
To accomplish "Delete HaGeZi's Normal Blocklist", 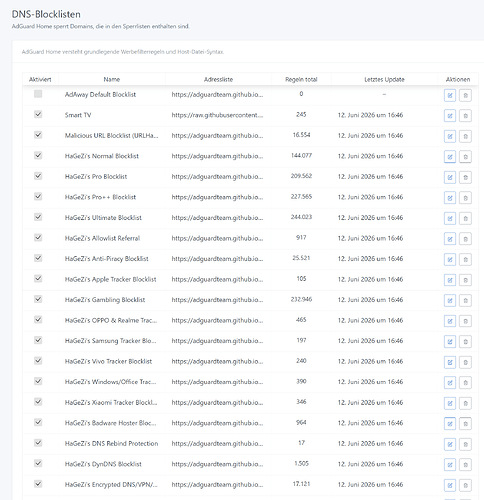I will coord(465,157).
